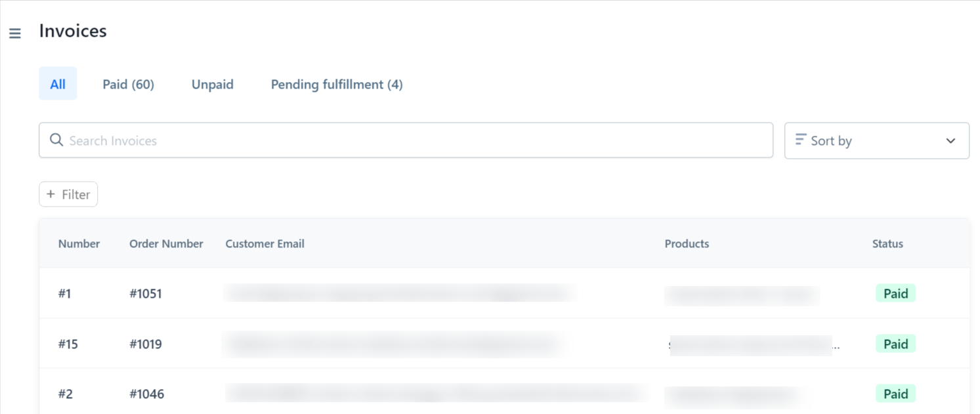Image resolution: width=980 pixels, height=414 pixels.
Task: Click the plus icon on the Filter button
Action: click(51, 194)
